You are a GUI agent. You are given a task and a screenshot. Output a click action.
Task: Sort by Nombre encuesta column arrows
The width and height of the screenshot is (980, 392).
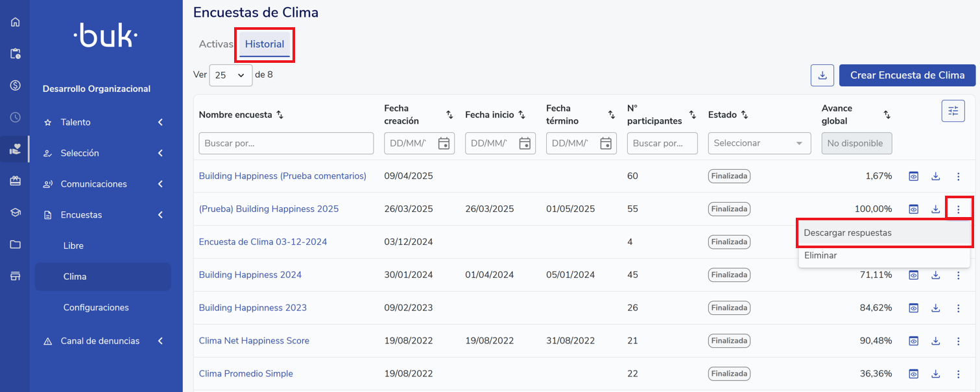(280, 115)
